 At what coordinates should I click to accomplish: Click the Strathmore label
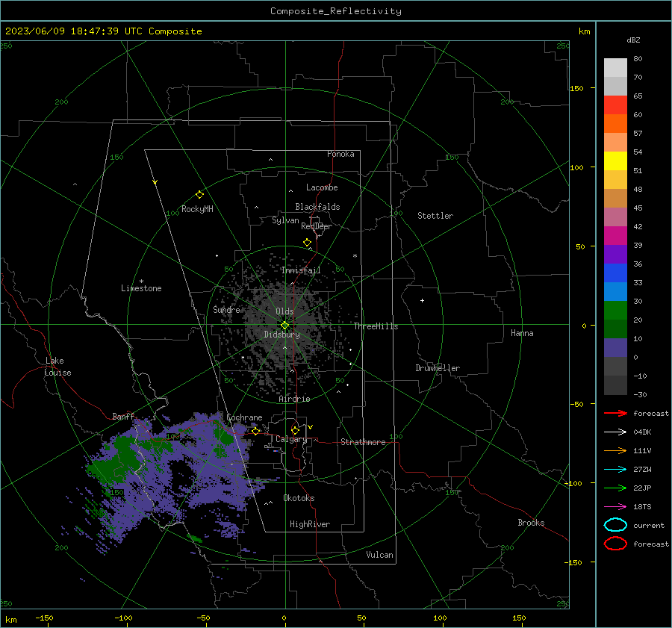tap(363, 442)
